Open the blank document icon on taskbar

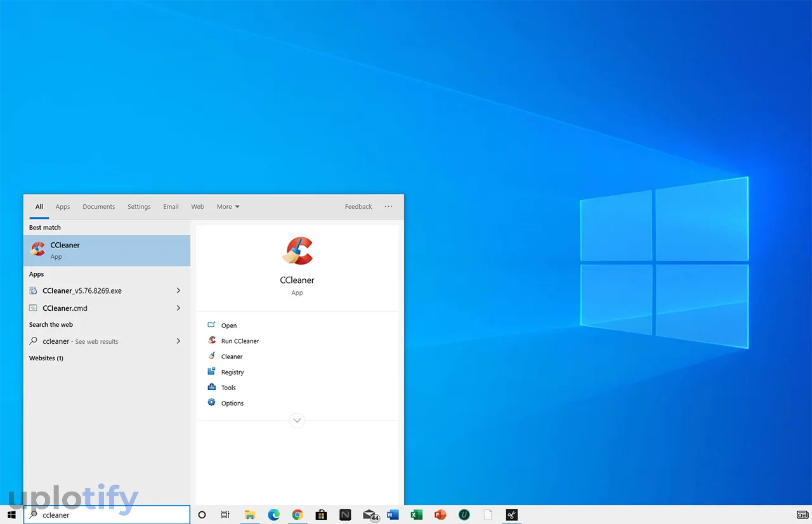click(x=488, y=514)
